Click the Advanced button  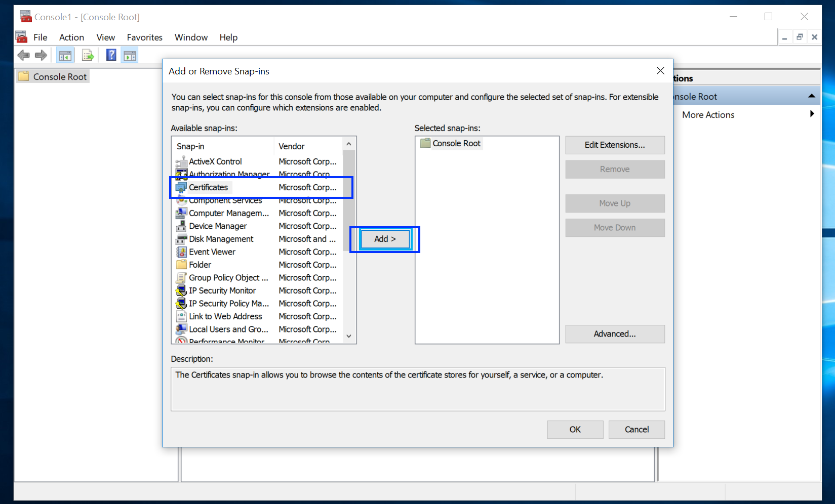tap(614, 333)
